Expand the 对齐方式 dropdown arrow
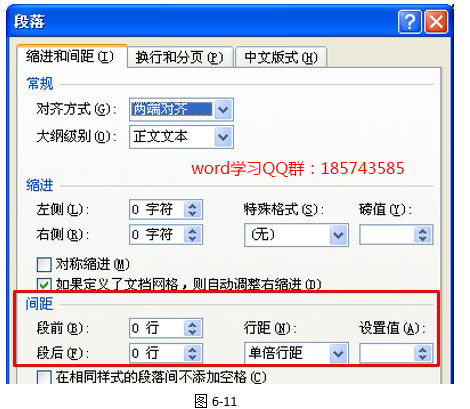470x409 pixels. click(223, 109)
